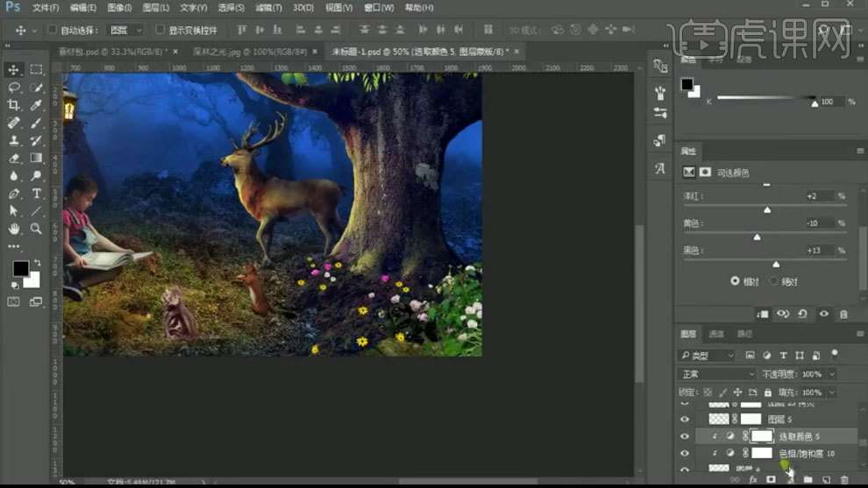The height and width of the screenshot is (488, 868).
Task: Select the Pen tool
Action: 14,194
